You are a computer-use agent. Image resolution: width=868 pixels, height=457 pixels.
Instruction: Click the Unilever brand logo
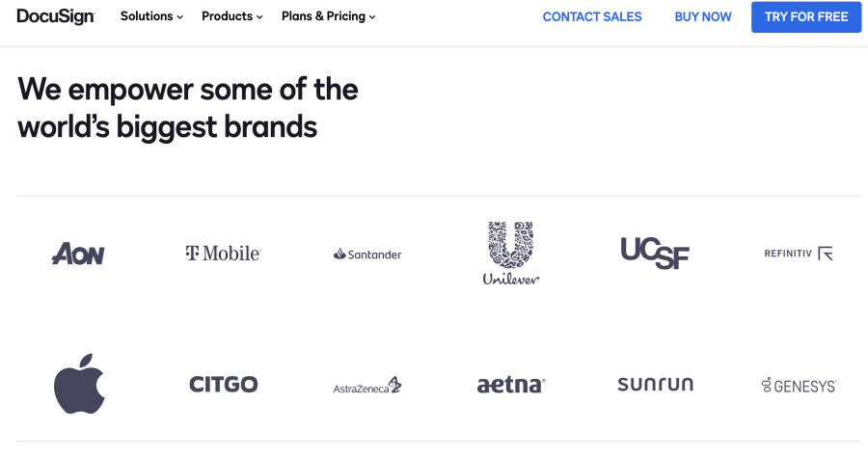tap(511, 254)
